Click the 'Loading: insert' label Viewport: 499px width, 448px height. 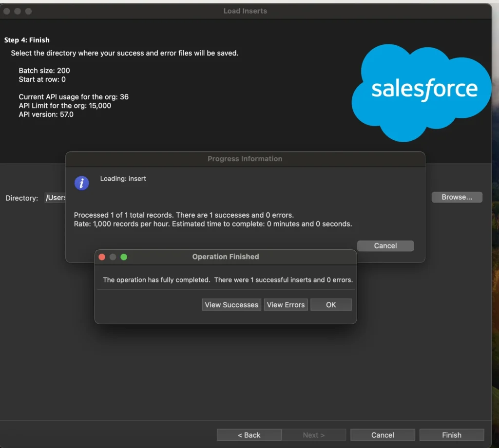coord(123,179)
